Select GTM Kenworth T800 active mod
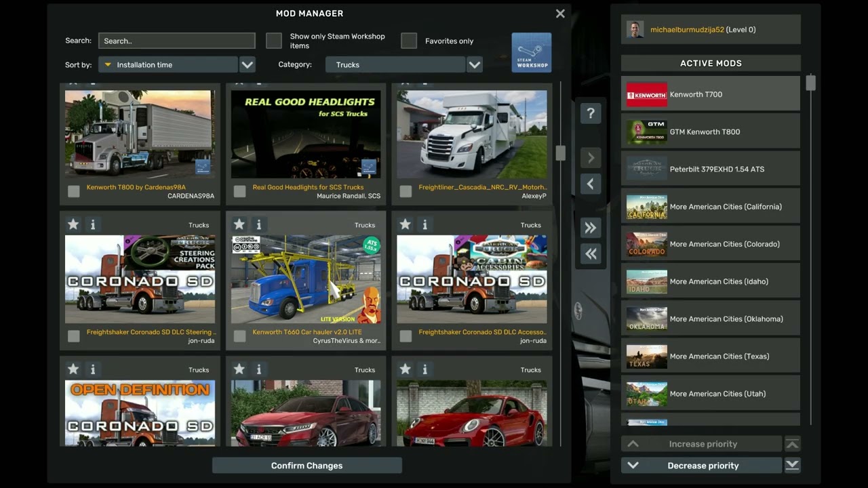Image resolution: width=868 pixels, height=488 pixels. click(711, 131)
